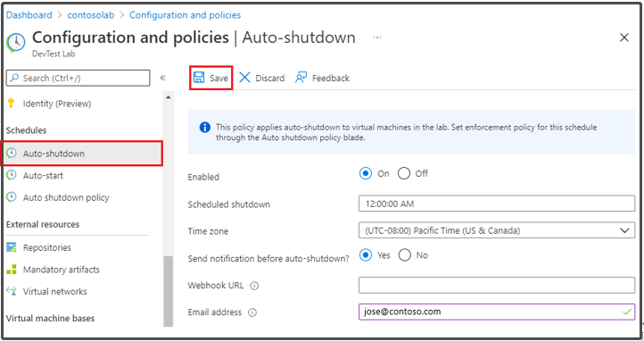Set Enabled to On
The width and height of the screenshot is (644, 341).
click(365, 173)
